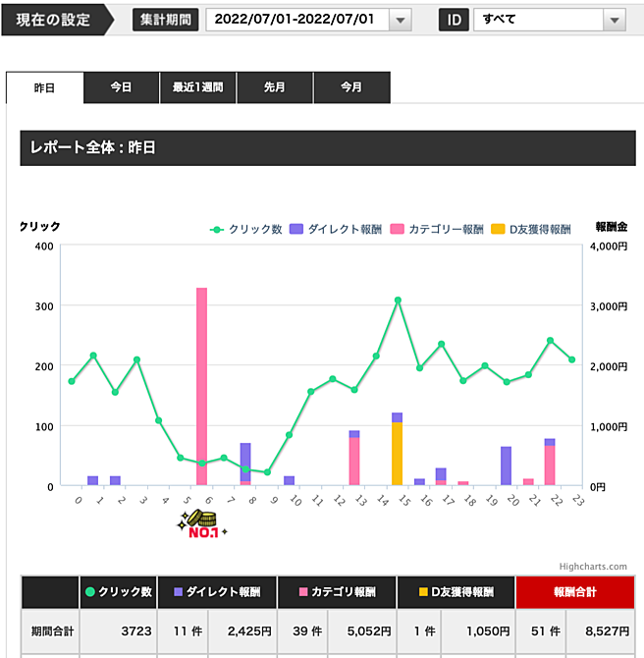Click the green dot in クリック数 table header
The width and height of the screenshot is (644, 658).
(89, 591)
